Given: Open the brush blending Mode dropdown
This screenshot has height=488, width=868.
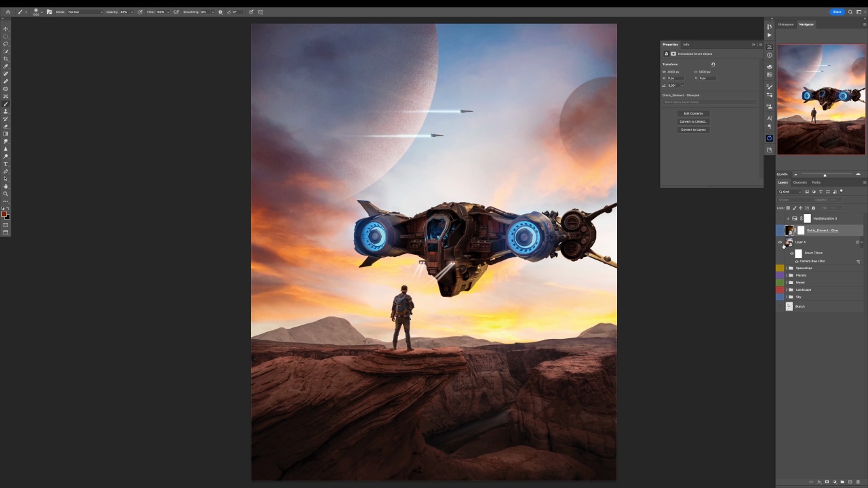Looking at the screenshot, I should point(85,12).
